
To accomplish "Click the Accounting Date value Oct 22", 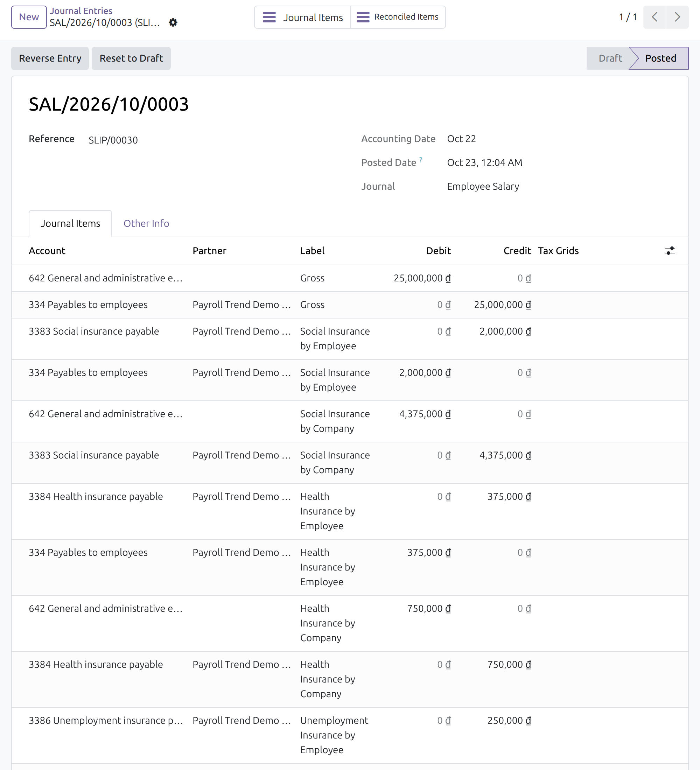I will click(461, 139).
